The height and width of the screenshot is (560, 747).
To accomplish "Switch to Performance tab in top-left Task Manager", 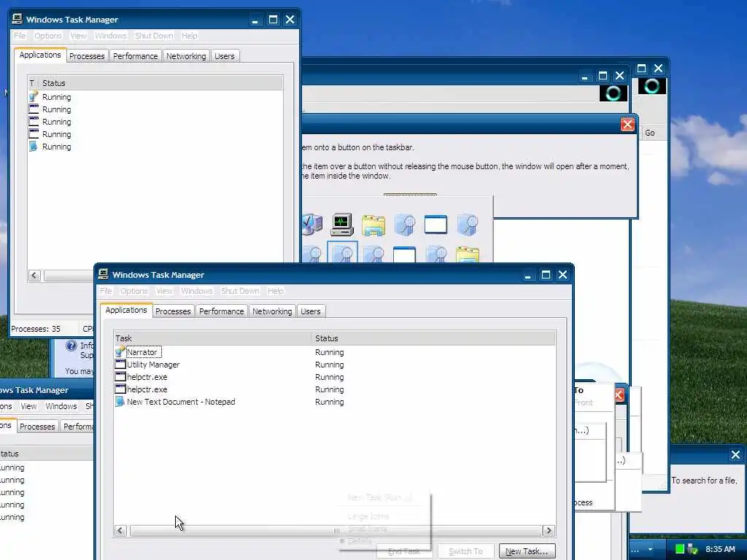I will point(135,55).
